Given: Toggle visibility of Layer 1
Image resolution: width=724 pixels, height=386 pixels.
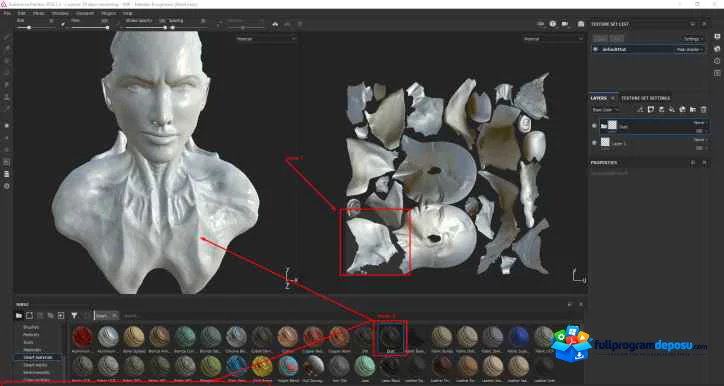Looking at the screenshot, I should [594, 143].
